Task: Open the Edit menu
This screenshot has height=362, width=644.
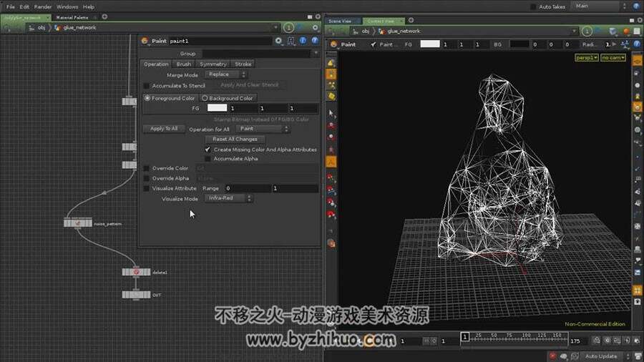Action: coord(24,6)
